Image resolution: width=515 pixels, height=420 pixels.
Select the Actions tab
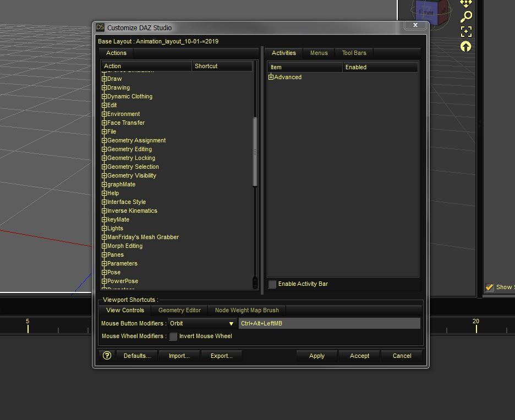pyautogui.click(x=116, y=53)
